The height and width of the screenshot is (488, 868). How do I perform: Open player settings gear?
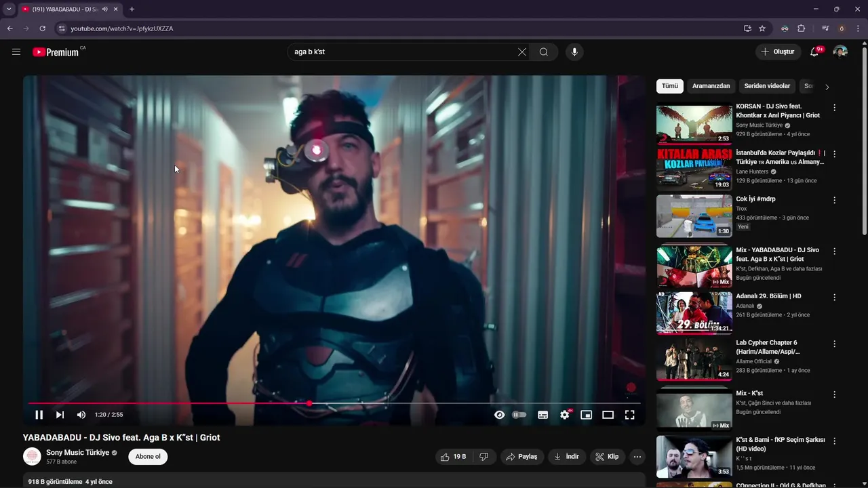coord(565,415)
